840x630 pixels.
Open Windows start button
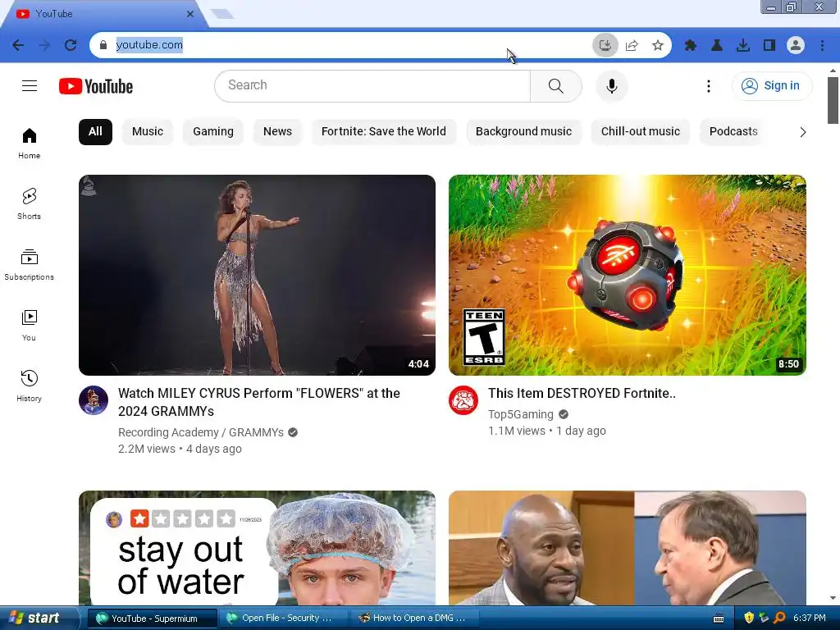click(39, 618)
